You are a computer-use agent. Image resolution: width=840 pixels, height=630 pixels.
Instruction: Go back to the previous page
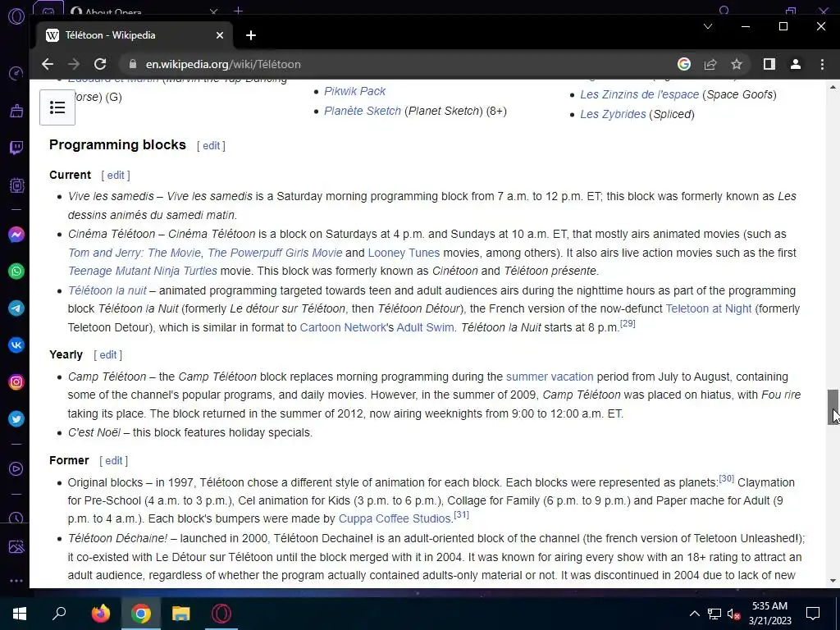point(47,64)
